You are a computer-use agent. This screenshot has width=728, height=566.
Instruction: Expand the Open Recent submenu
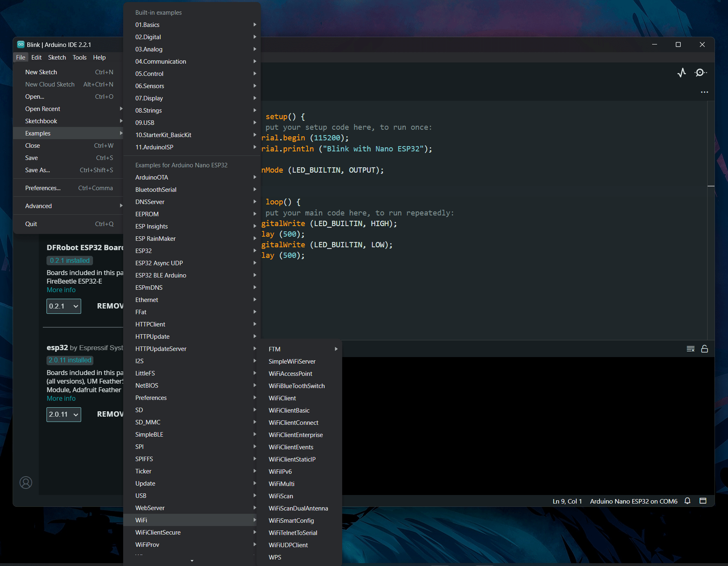(69, 109)
